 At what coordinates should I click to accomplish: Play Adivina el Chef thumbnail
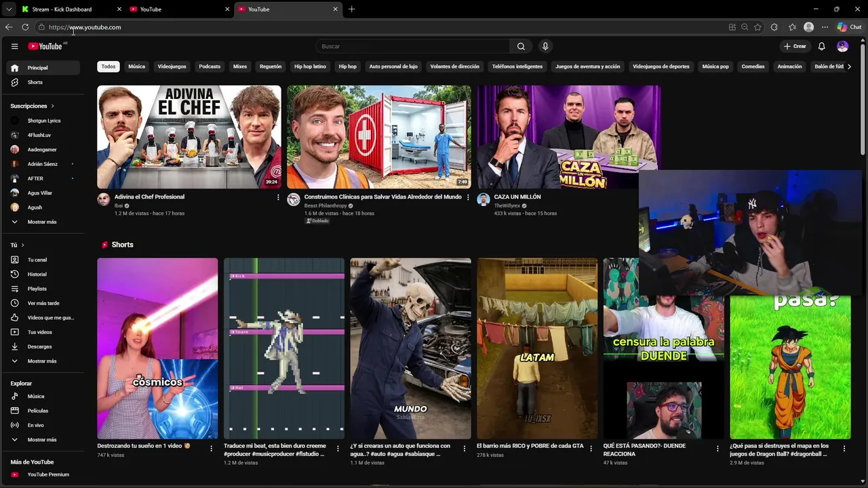[x=189, y=137]
